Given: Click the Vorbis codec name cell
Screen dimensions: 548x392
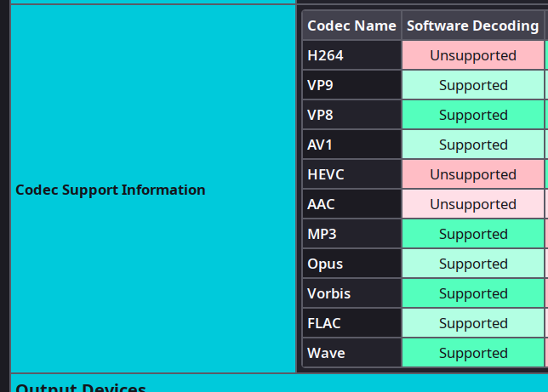Looking at the screenshot, I should point(351,293).
